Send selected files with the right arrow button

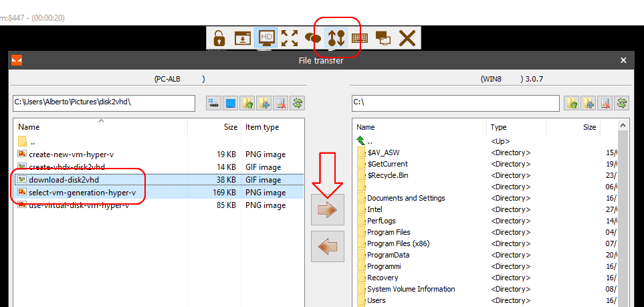(327, 210)
